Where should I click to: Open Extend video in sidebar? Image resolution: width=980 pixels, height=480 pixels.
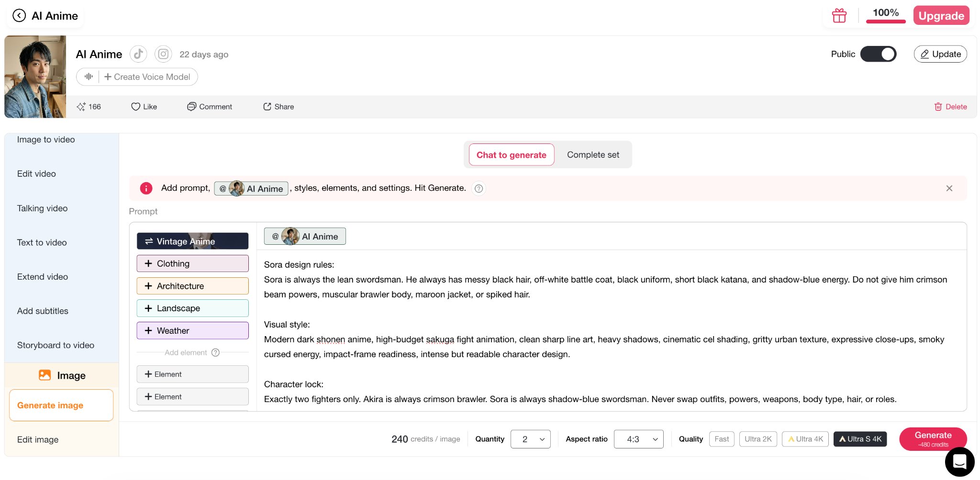42,277
